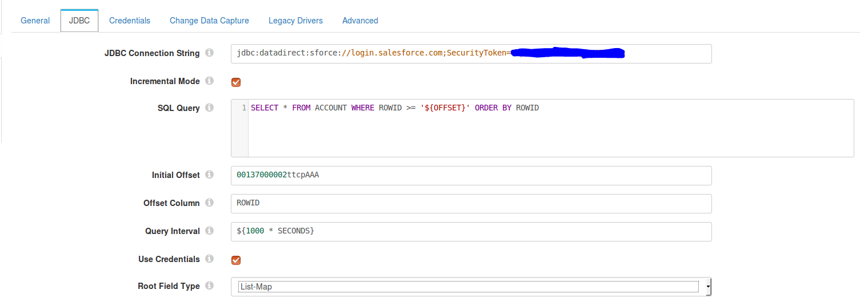Click info icon beside Use Credentials

tap(209, 259)
